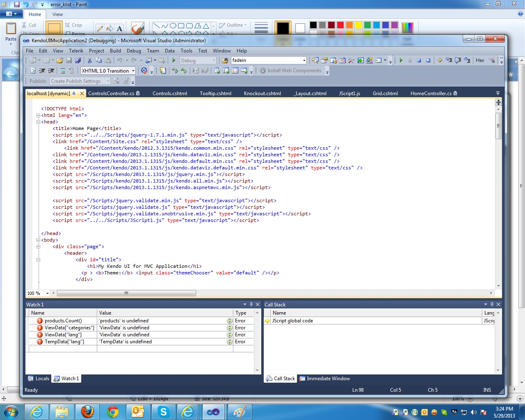The width and height of the screenshot is (525, 420).
Task: Pick the red color swatch in Paint
Action: pyautogui.click(x=340, y=25)
